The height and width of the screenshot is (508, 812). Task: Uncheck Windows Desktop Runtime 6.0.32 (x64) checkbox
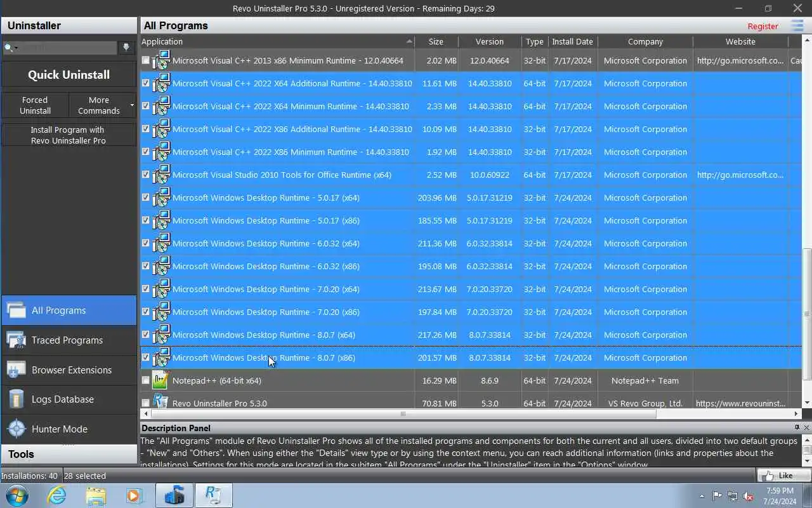pos(146,243)
